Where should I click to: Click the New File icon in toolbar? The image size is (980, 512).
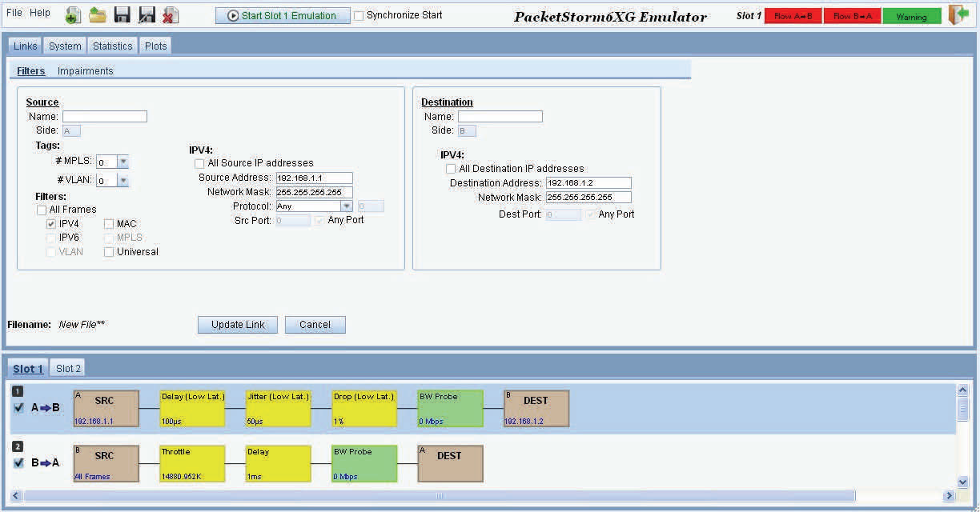click(x=73, y=15)
